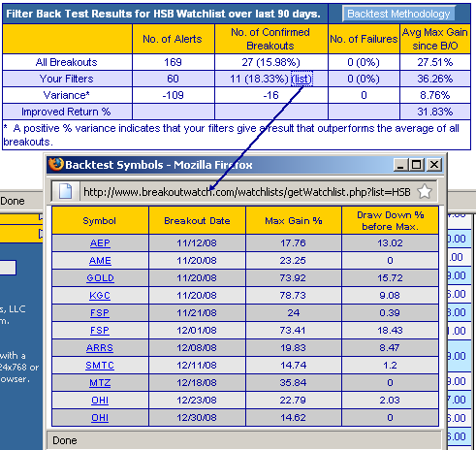476x450 pixels.
Task: Click OHI link dated 12/30/08
Action: 100,418
